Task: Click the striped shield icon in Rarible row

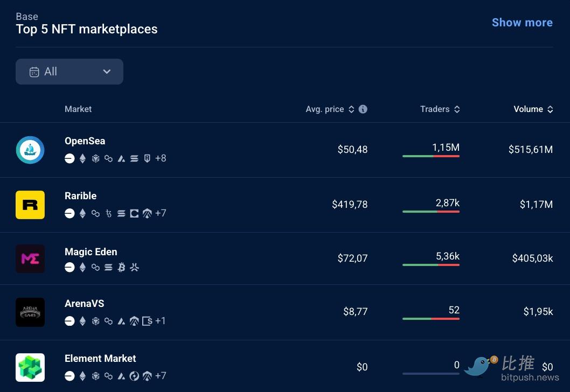Action: point(147,213)
